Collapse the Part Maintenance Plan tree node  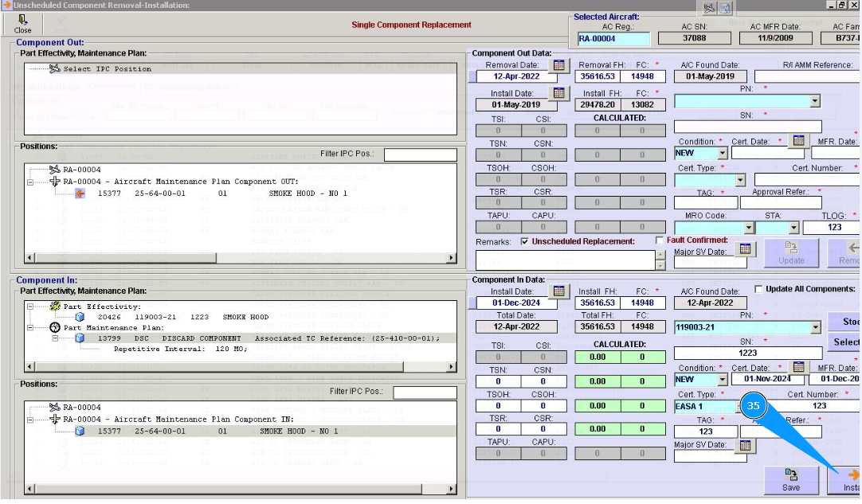click(x=31, y=327)
